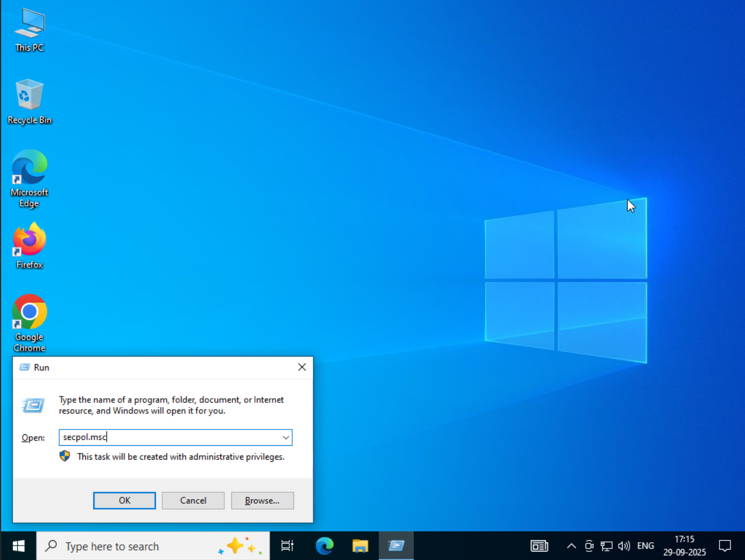The width and height of the screenshot is (745, 560).
Task: Expand the Open field dropdown arrow
Action: [x=286, y=438]
